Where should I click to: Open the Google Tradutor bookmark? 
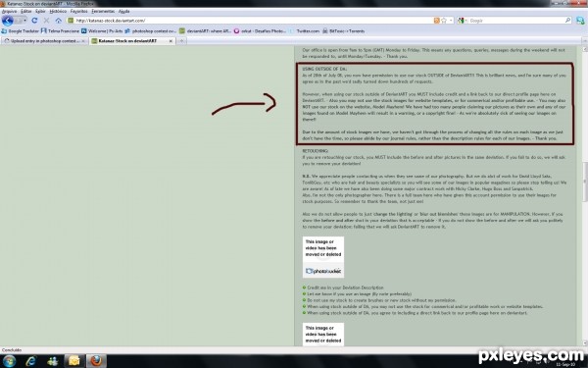click(21, 31)
